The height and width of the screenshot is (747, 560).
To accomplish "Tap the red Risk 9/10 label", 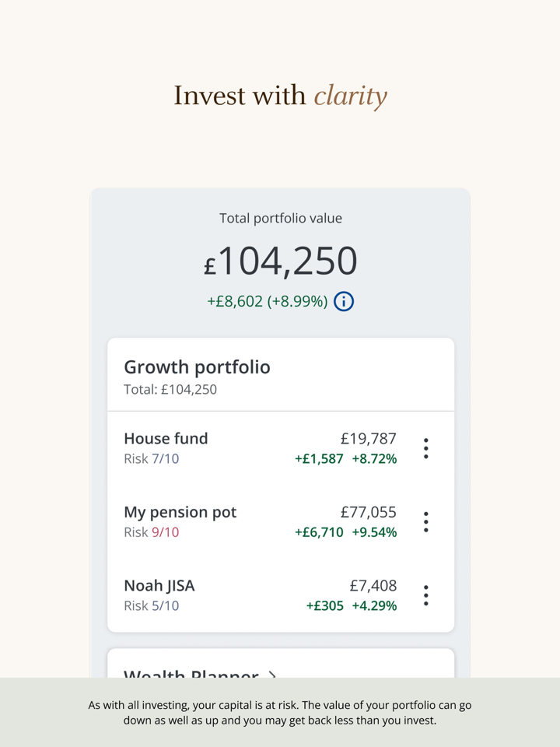I will tap(151, 532).
